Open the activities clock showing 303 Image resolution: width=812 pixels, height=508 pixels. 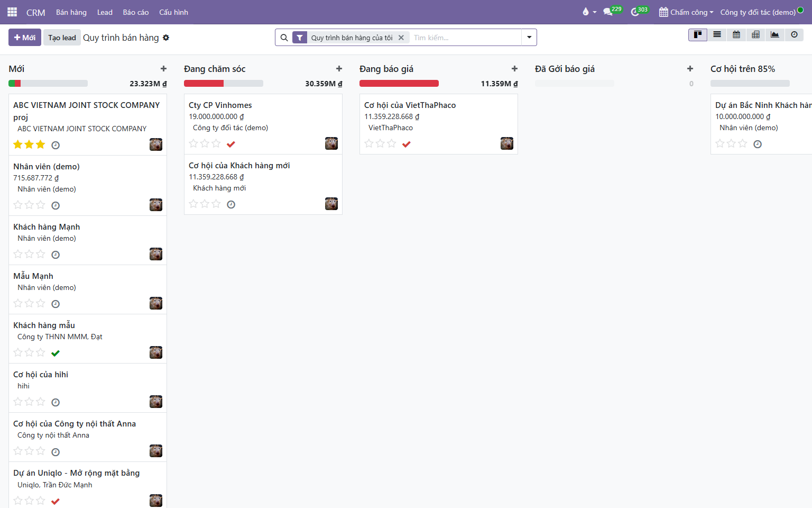coord(639,12)
